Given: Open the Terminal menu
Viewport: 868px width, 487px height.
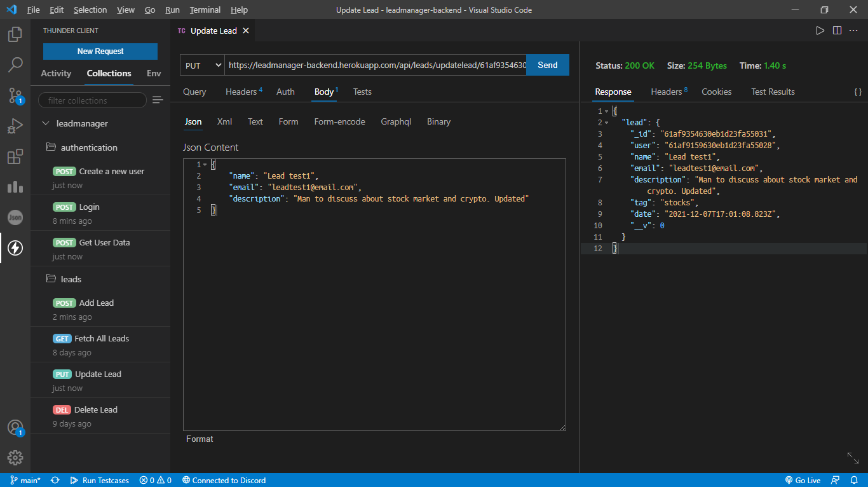Looking at the screenshot, I should point(205,10).
